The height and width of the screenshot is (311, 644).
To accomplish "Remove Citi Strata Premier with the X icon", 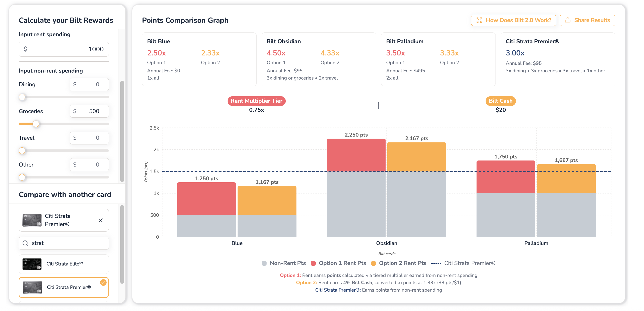I will pyautogui.click(x=100, y=220).
